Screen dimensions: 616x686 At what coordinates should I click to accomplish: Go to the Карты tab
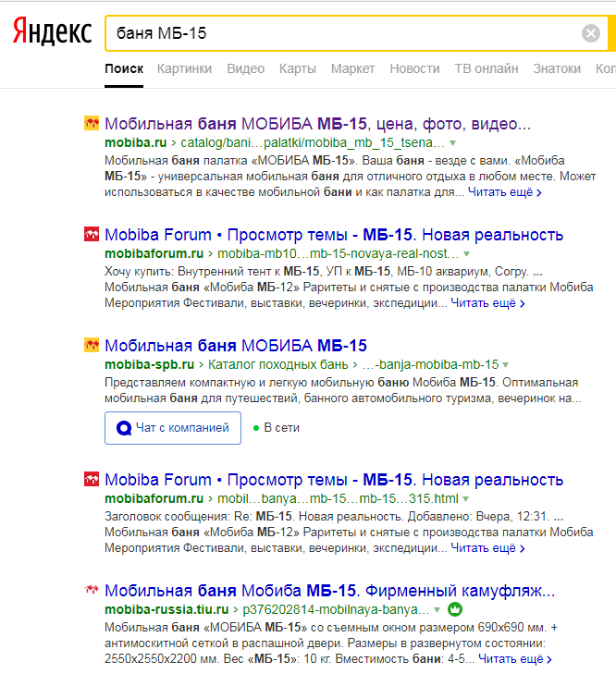coord(297,68)
